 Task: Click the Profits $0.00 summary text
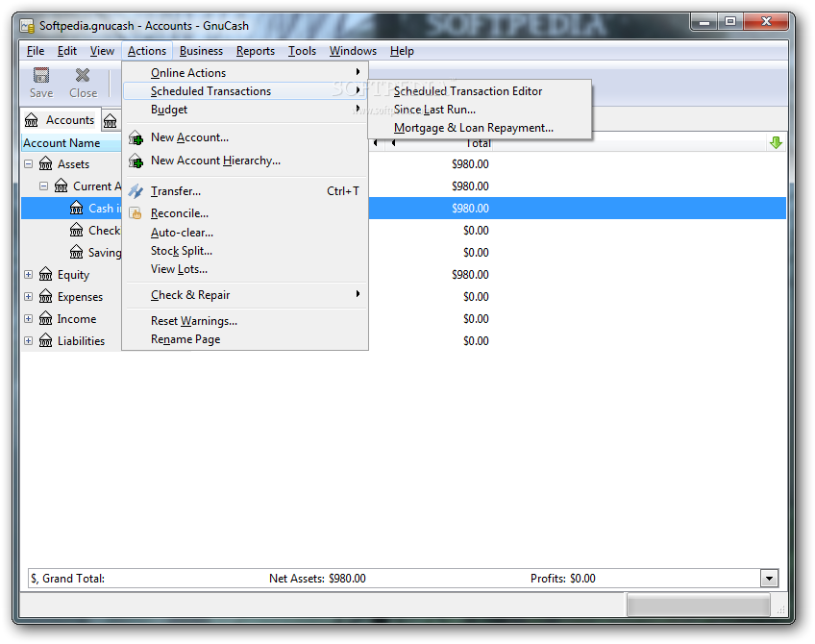pyautogui.click(x=563, y=578)
